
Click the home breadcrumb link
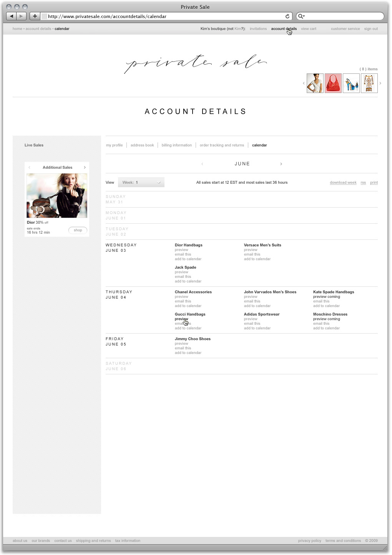(x=17, y=29)
